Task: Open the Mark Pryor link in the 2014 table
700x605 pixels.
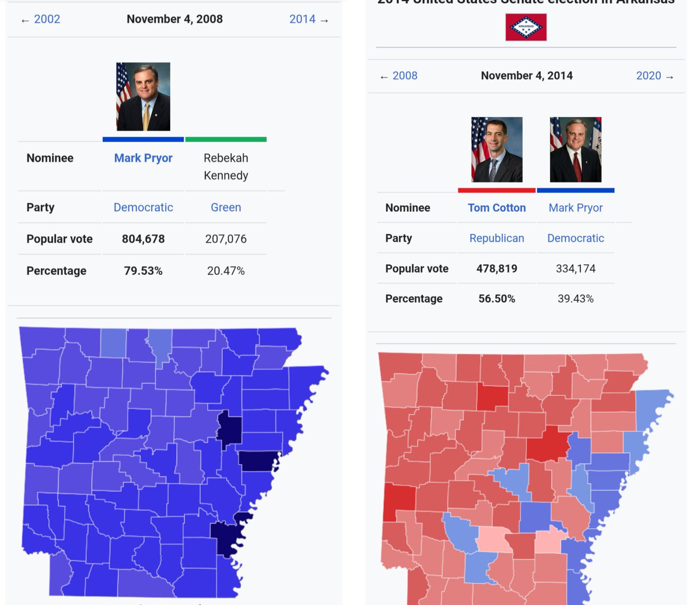Action: pos(576,208)
